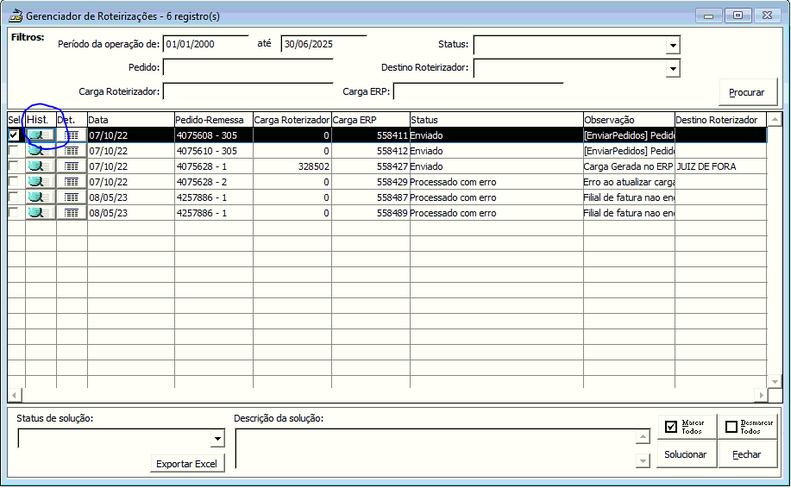Open history icon for row 4075628 - 1
Viewport: 791px width, 488px height.
[x=41, y=167]
